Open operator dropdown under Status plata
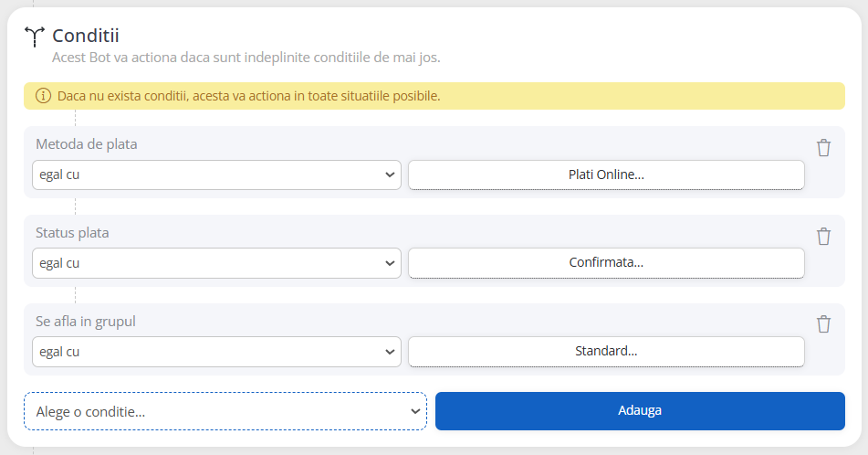This screenshot has width=868, height=455. click(x=216, y=263)
